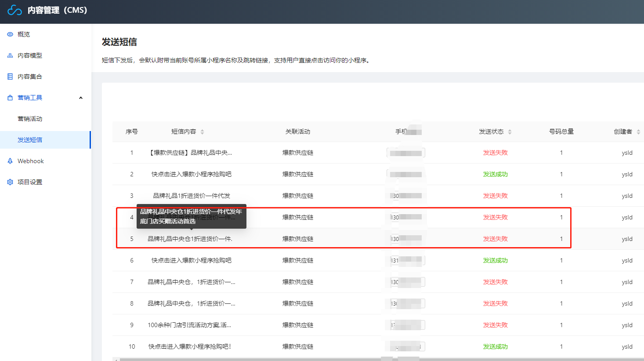Click the phone number field in row 6

coord(407,260)
